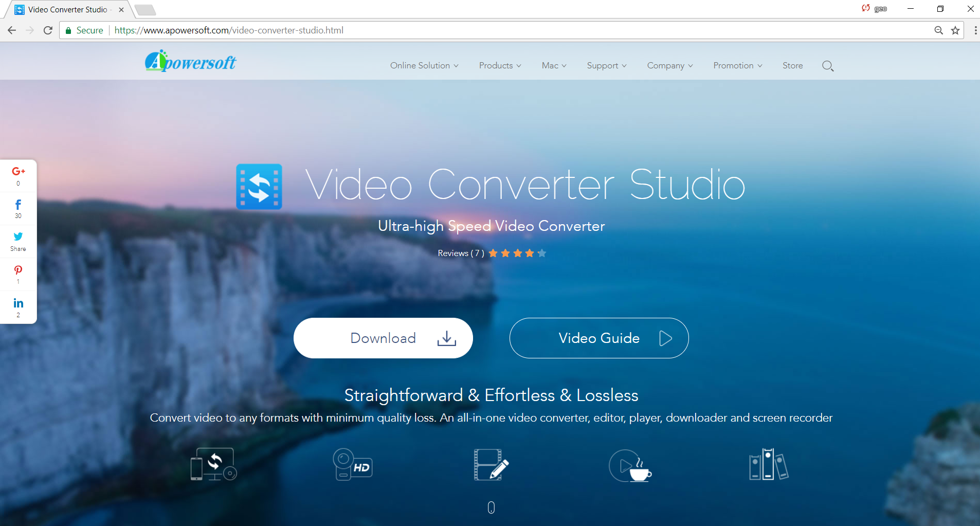Click the device conversion feature icon
Screen dimensions: 980x526
click(213, 464)
